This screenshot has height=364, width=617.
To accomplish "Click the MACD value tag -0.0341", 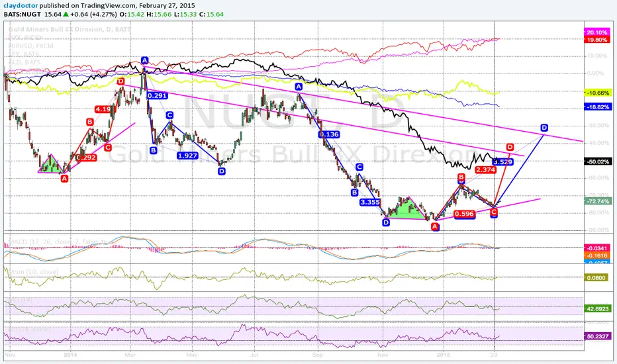I will tap(598, 248).
